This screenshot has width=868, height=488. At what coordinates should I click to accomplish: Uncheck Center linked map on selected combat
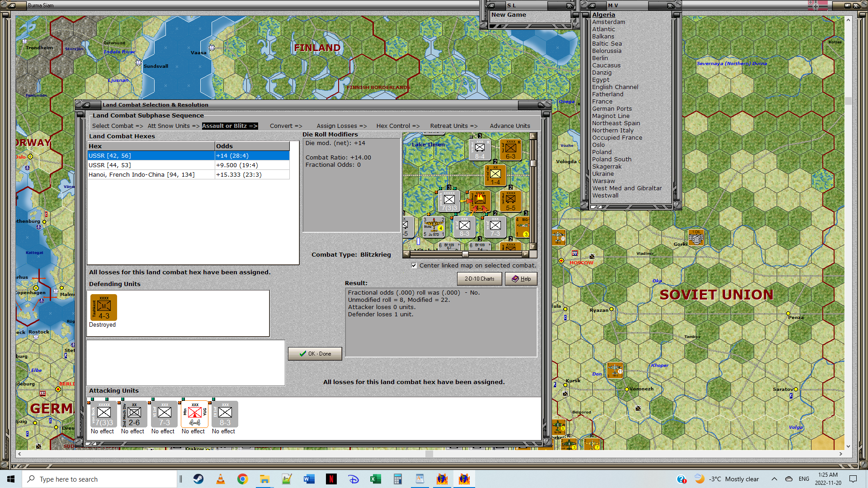click(414, 266)
